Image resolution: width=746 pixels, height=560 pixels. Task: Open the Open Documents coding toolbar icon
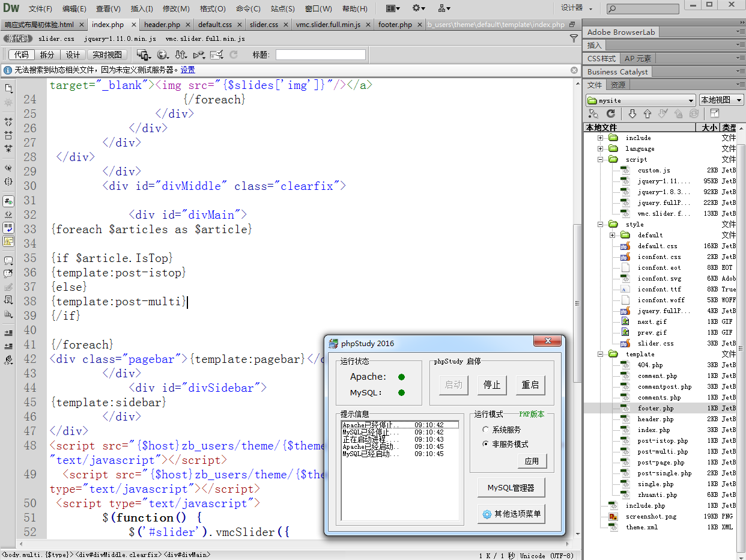click(x=8, y=88)
